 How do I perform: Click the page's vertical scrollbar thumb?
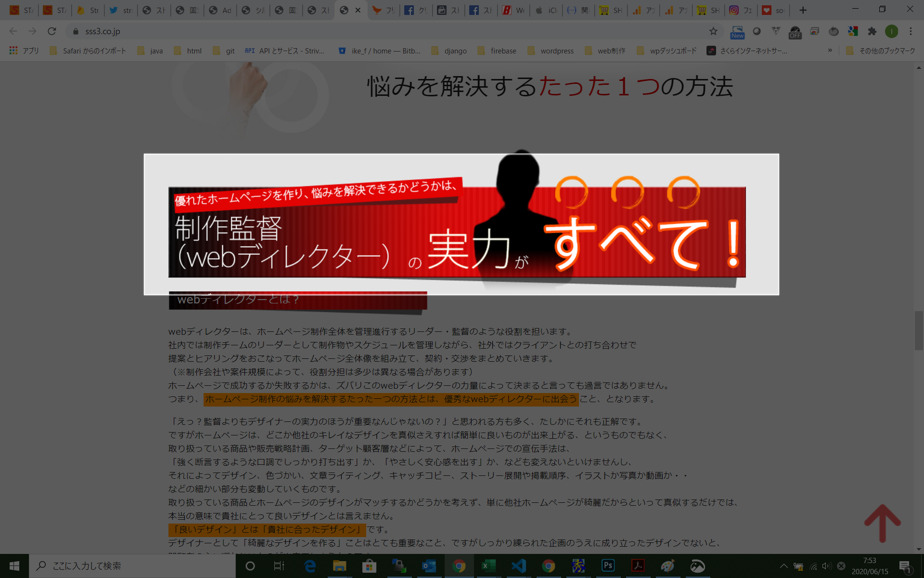pos(919,330)
